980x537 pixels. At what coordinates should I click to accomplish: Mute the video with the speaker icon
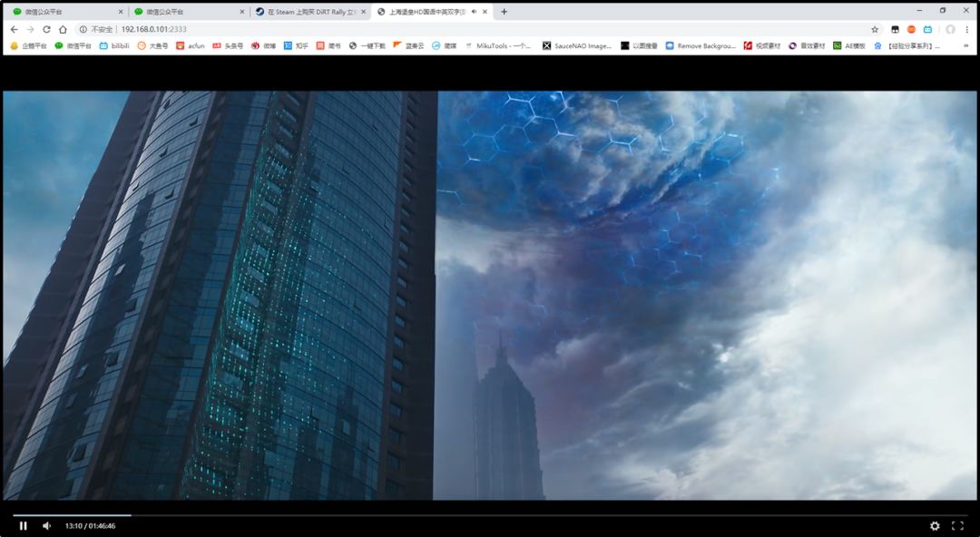[47, 526]
